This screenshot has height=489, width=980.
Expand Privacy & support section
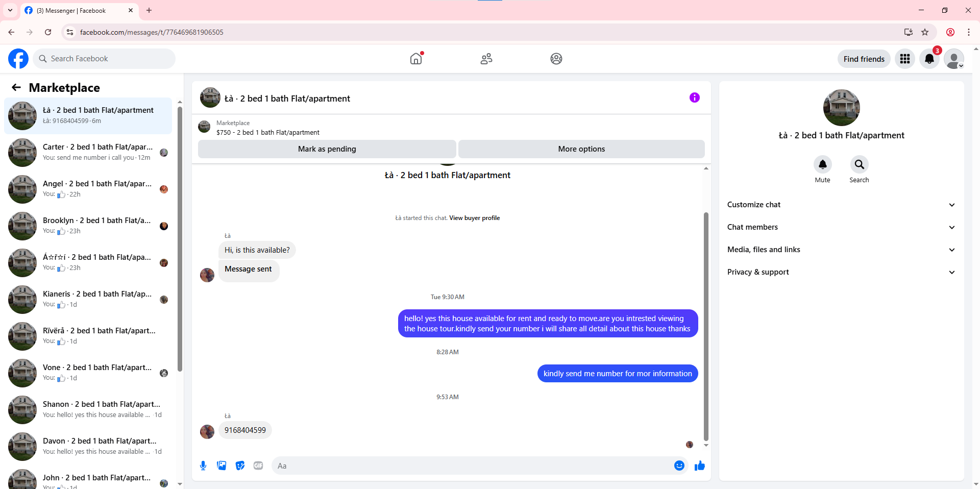pos(841,272)
